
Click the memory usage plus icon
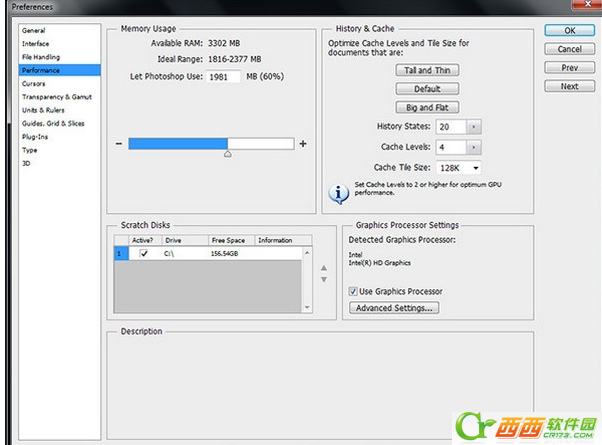tap(303, 144)
